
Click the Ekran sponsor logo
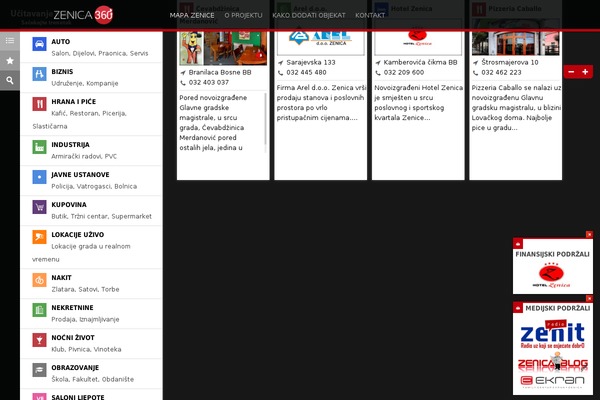pos(553,381)
